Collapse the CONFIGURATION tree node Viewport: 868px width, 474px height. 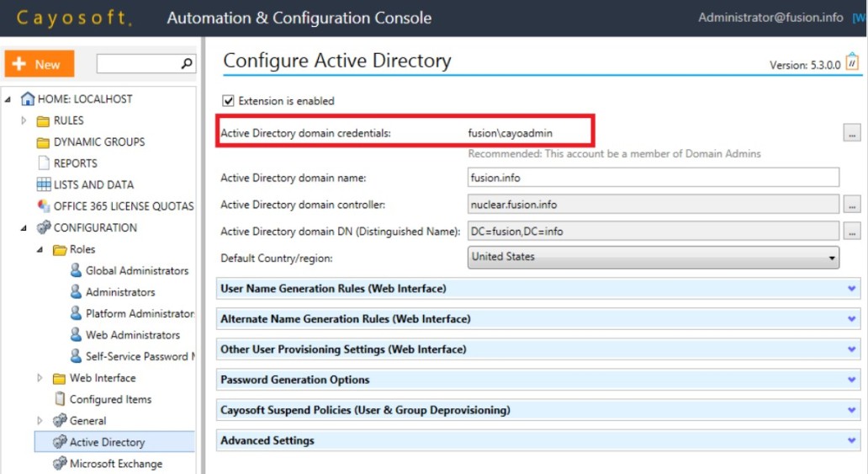pos(24,228)
